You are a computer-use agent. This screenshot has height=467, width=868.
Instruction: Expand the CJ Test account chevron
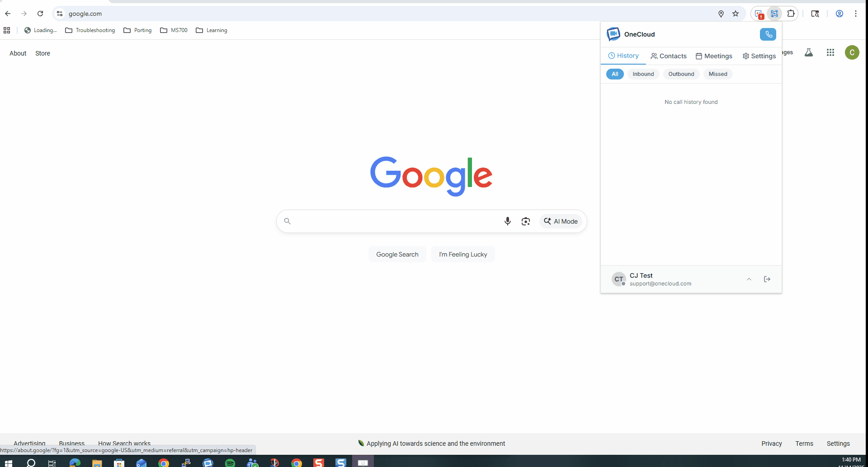pos(749,279)
